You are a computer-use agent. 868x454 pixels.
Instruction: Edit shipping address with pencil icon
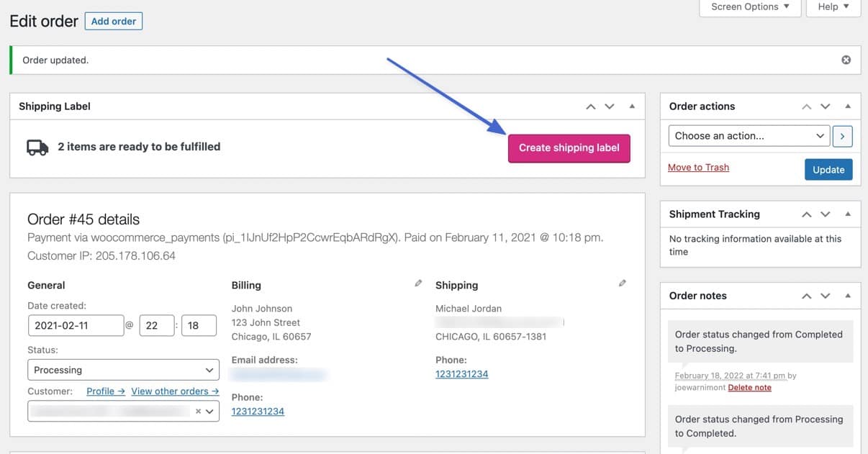[x=623, y=283]
